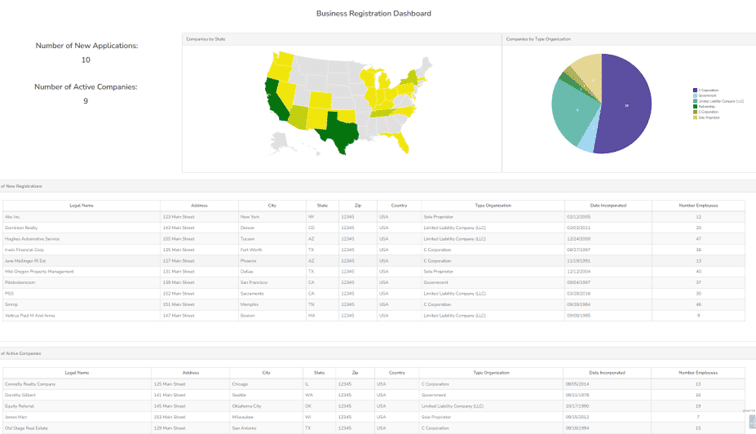Select Texas on the map
The image size is (756, 434).
tap(339, 129)
